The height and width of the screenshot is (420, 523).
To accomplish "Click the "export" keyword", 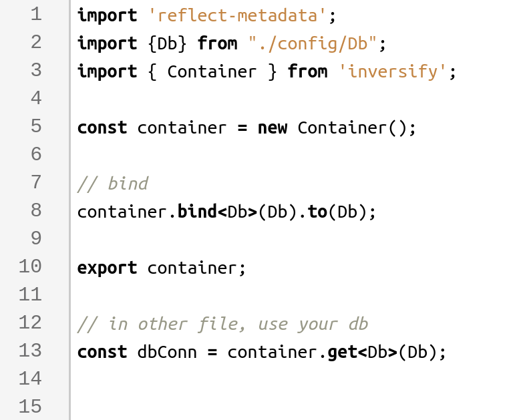I will coord(107,268).
